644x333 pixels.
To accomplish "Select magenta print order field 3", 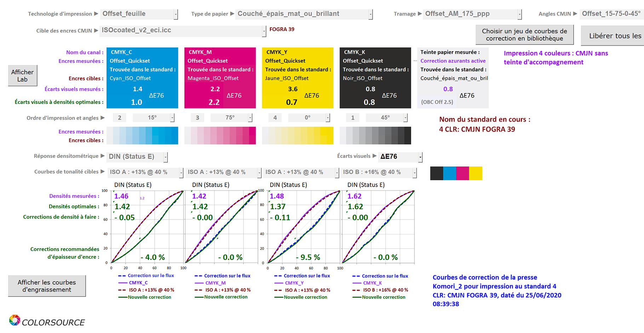I will (197, 118).
